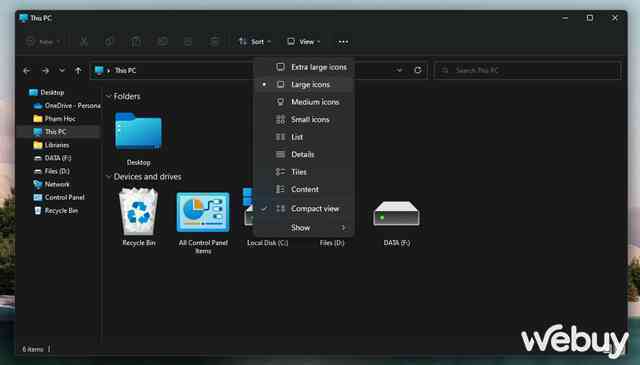Select Network in the navigation pane
The width and height of the screenshot is (640, 365).
57,184
